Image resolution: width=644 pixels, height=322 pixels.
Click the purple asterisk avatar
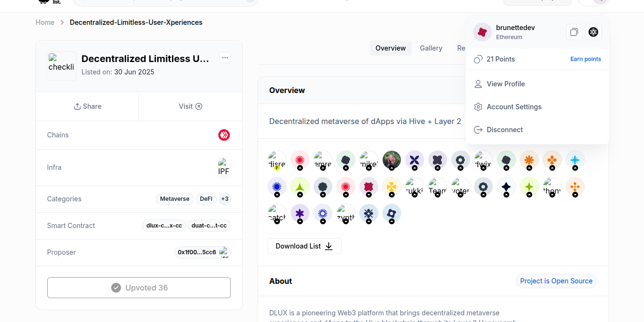point(300,213)
